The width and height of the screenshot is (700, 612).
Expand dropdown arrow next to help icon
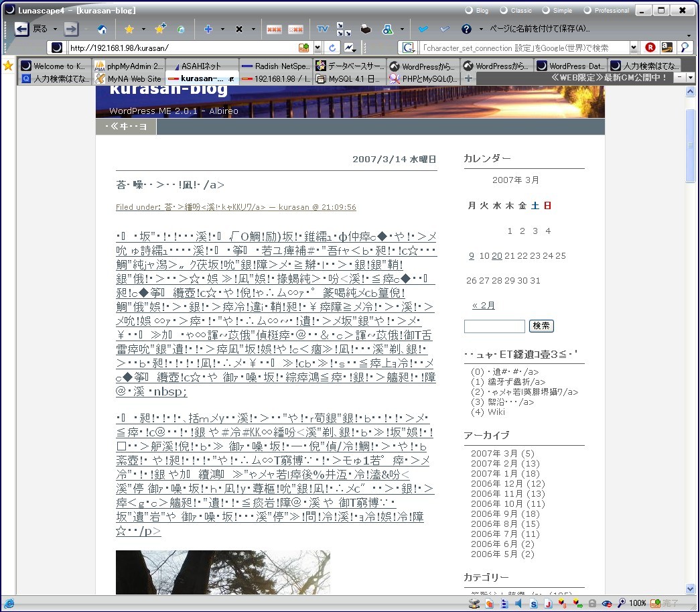[x=481, y=29]
